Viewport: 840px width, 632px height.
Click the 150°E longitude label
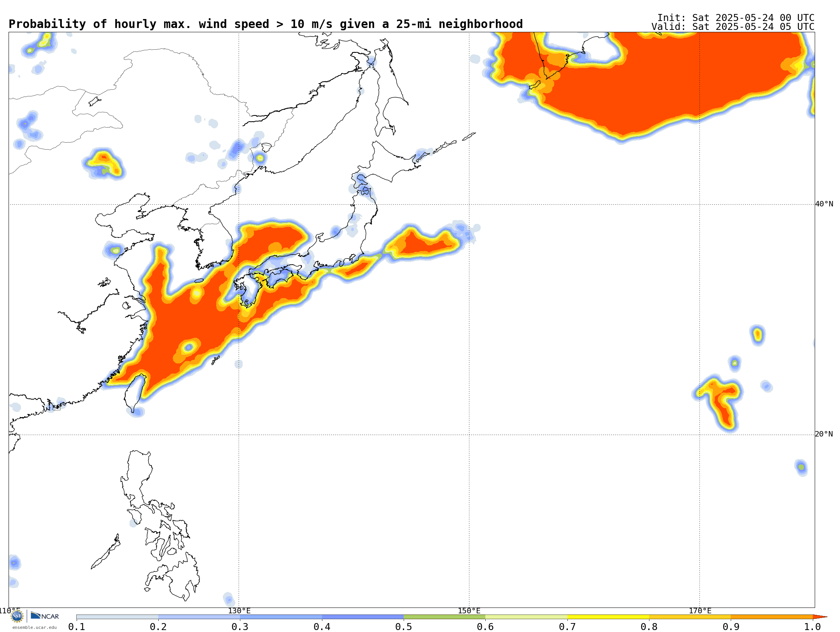coord(469,611)
